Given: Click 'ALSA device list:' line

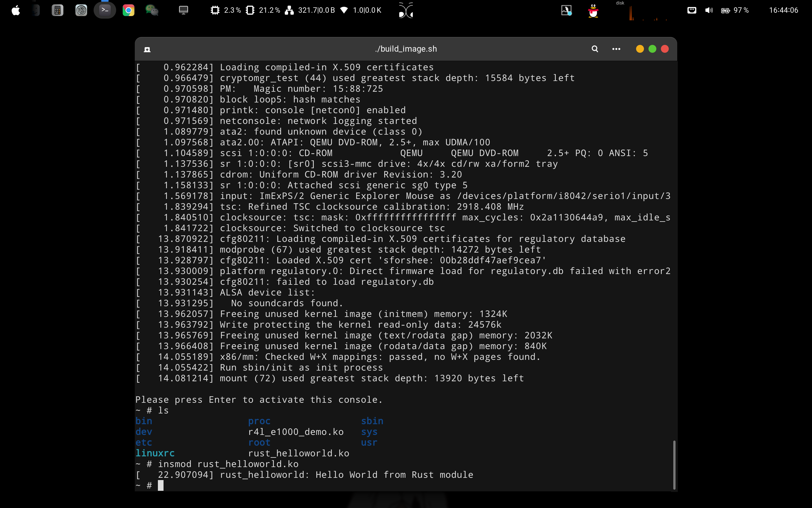Looking at the screenshot, I should (225, 292).
